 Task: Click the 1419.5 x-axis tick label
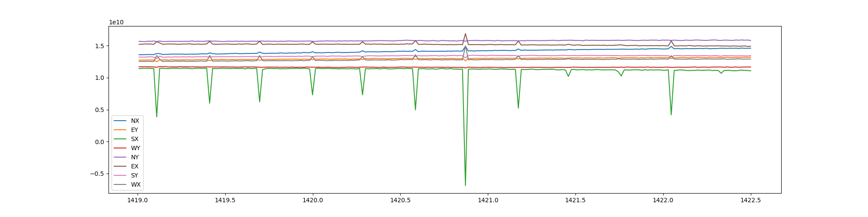point(225,200)
